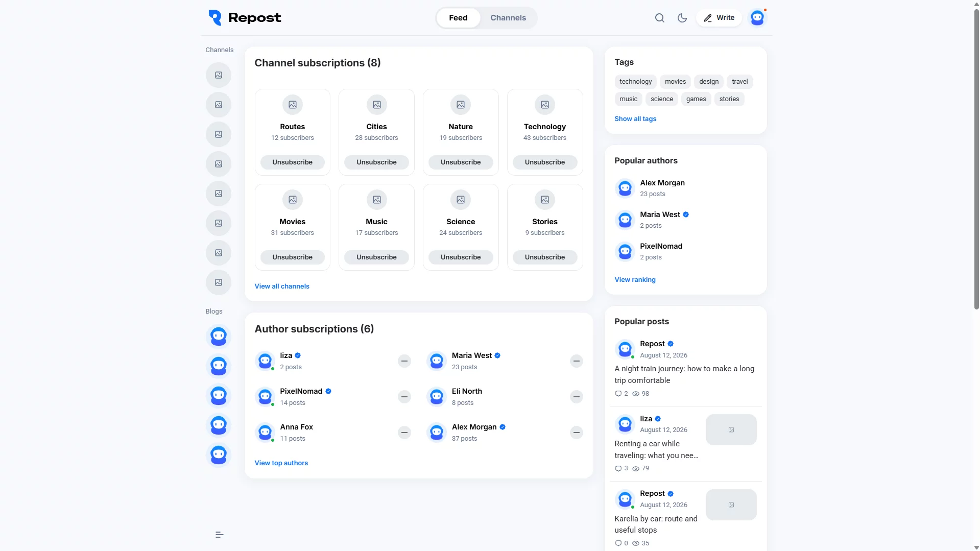Unsubscribe from the Nature channel
The height and width of the screenshot is (551, 980).
(460, 162)
